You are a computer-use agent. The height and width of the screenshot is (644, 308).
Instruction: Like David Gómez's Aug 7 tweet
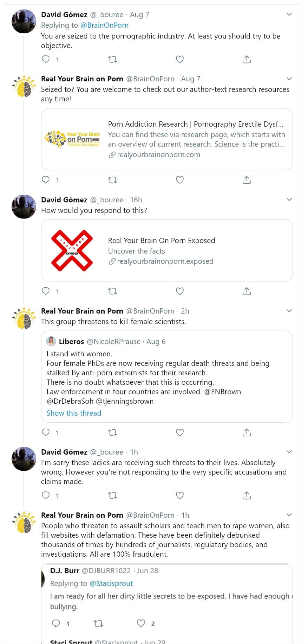click(180, 59)
